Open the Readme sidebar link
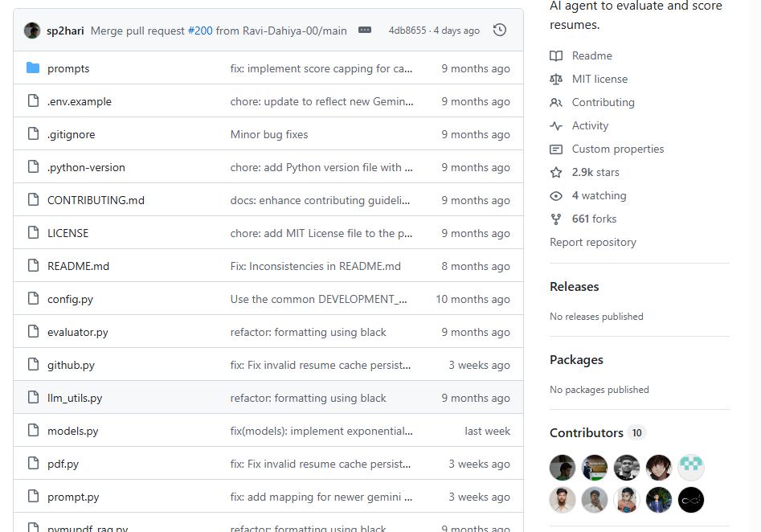Viewport: 761px width, 532px height. tap(591, 55)
